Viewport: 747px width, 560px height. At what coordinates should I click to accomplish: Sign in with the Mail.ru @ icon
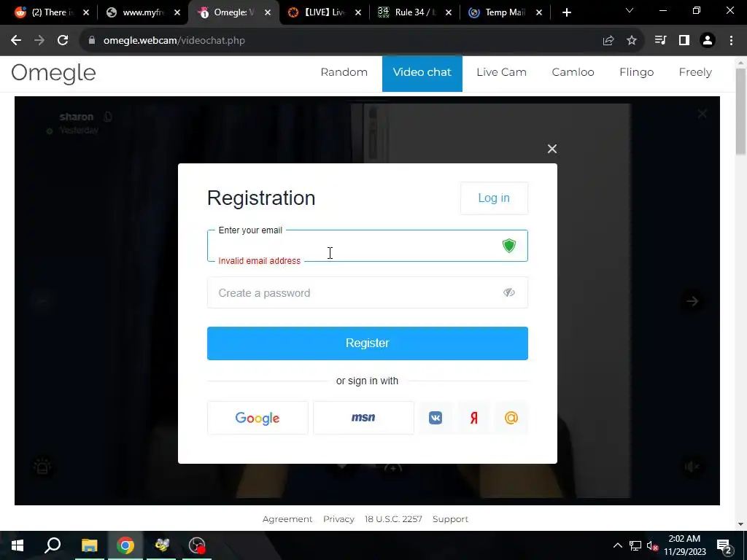click(511, 418)
